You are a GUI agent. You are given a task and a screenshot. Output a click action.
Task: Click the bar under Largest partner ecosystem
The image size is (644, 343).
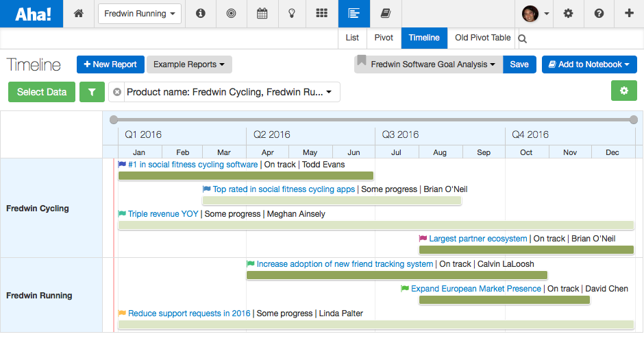[x=526, y=250]
